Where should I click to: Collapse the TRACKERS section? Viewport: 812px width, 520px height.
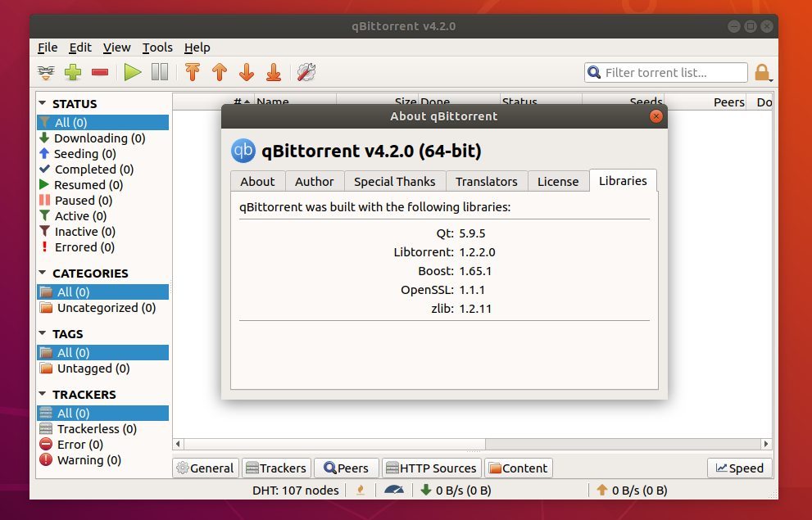pyautogui.click(x=43, y=394)
